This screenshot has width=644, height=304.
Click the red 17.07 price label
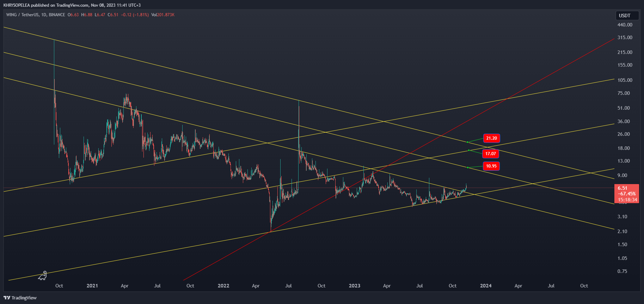(490, 154)
